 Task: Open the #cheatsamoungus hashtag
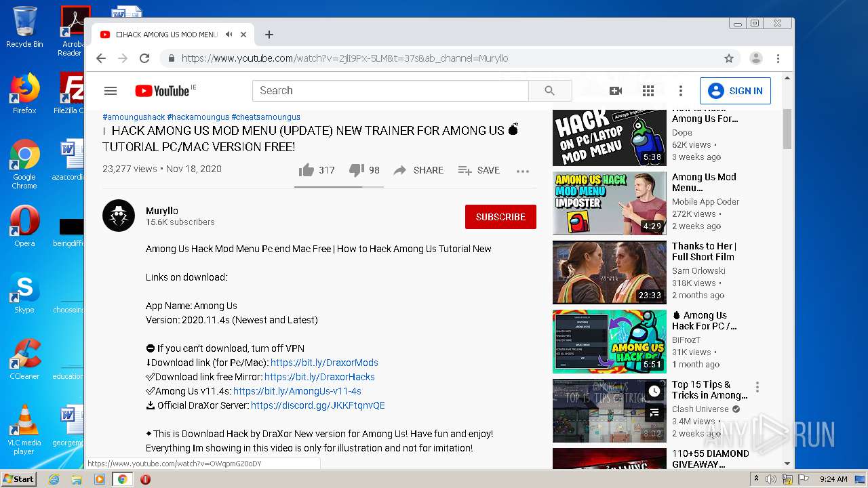(x=266, y=117)
